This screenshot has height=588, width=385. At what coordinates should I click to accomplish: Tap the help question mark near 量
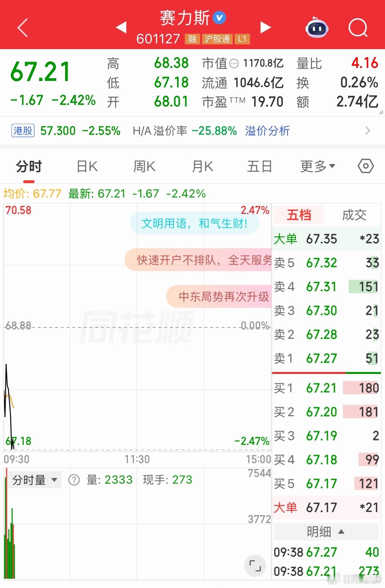tap(74, 480)
